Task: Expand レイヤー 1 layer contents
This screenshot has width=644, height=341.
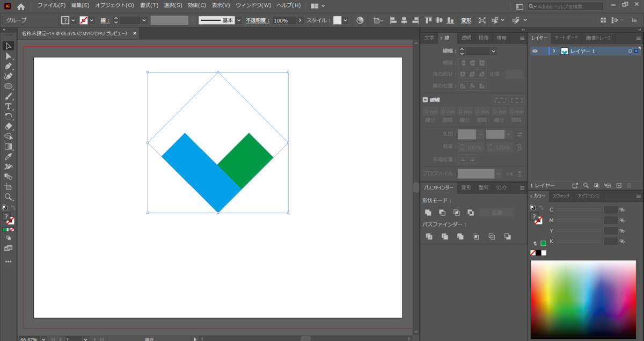Action: point(554,51)
